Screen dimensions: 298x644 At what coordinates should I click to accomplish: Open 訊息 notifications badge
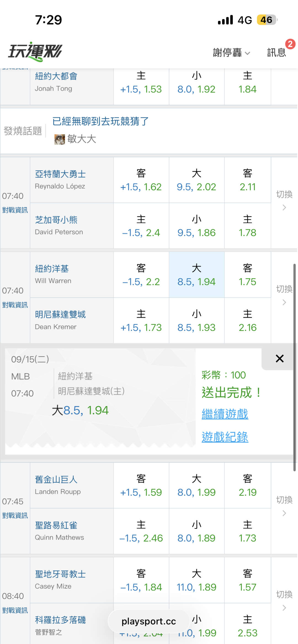click(x=277, y=52)
